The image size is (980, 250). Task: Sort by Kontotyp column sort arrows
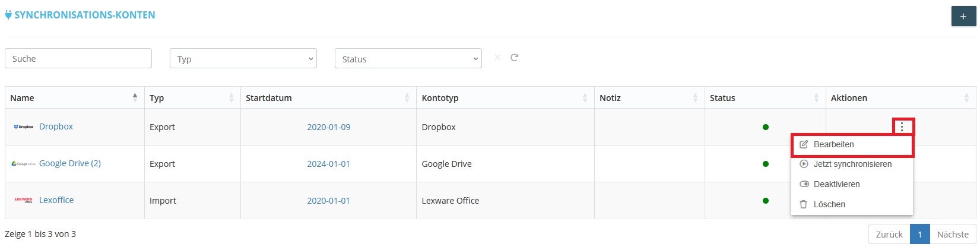[x=585, y=98]
